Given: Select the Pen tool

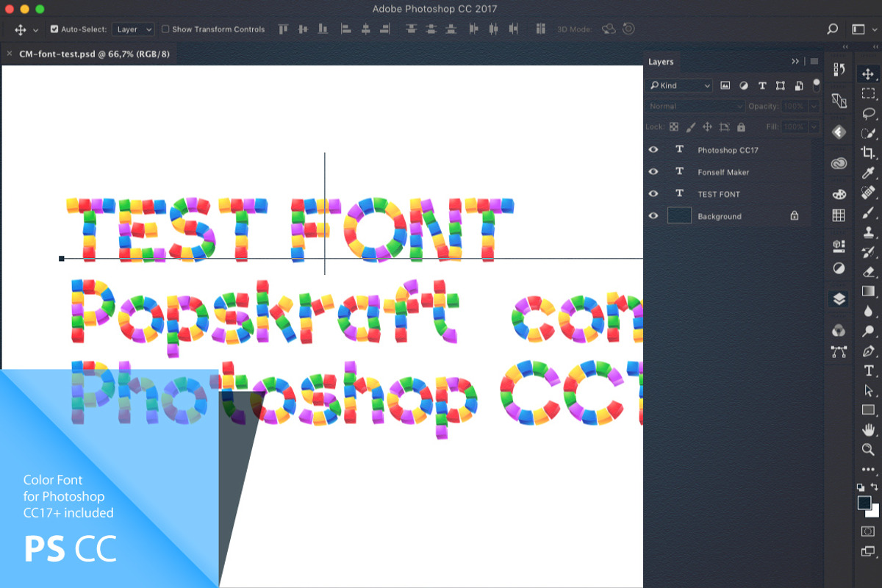Looking at the screenshot, I should pos(868,351).
